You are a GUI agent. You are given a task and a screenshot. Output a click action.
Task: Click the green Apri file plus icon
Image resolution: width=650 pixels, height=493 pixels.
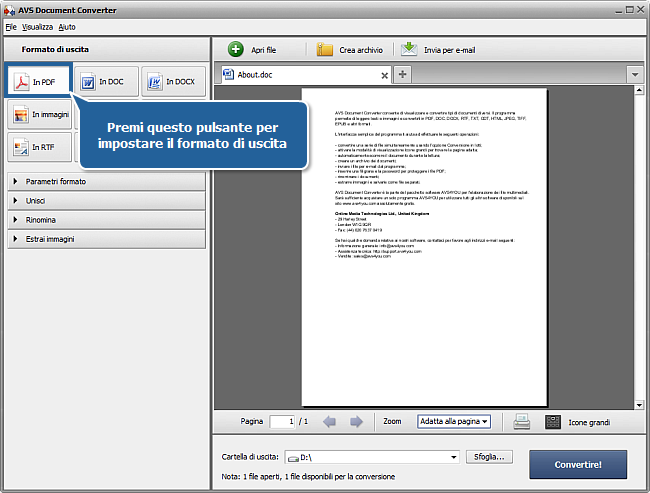[x=235, y=49]
